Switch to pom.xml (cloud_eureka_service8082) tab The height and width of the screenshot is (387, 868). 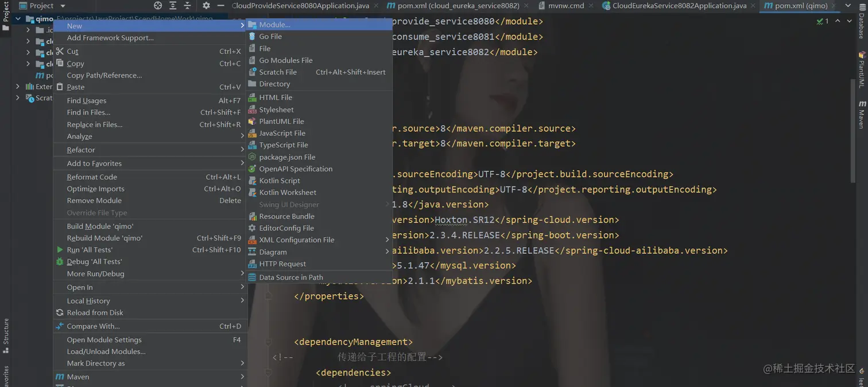[458, 6]
